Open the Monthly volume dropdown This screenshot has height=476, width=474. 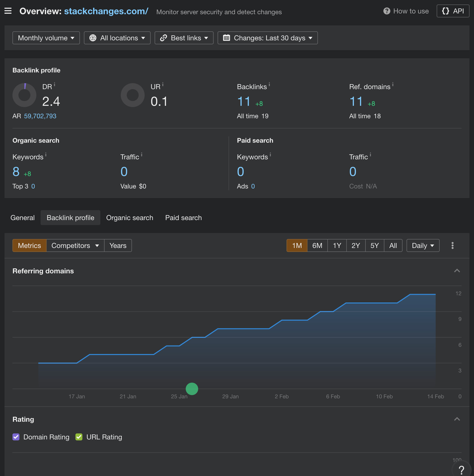coord(46,38)
